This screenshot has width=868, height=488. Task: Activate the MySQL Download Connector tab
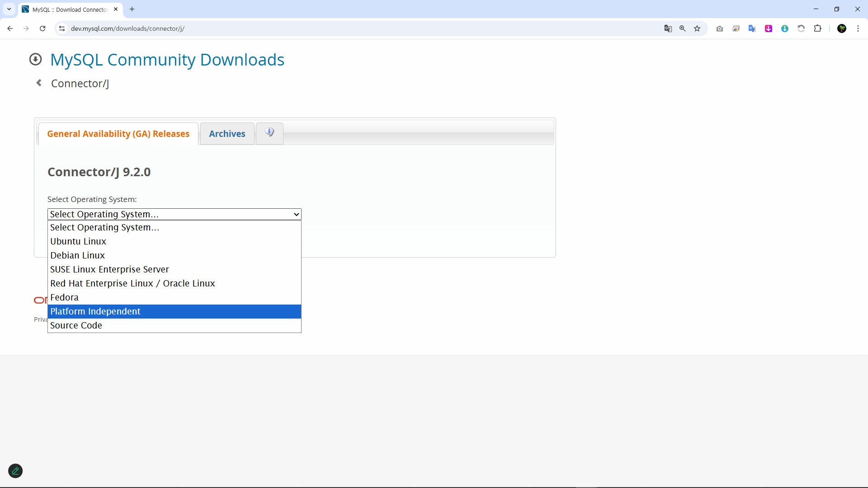(70, 9)
